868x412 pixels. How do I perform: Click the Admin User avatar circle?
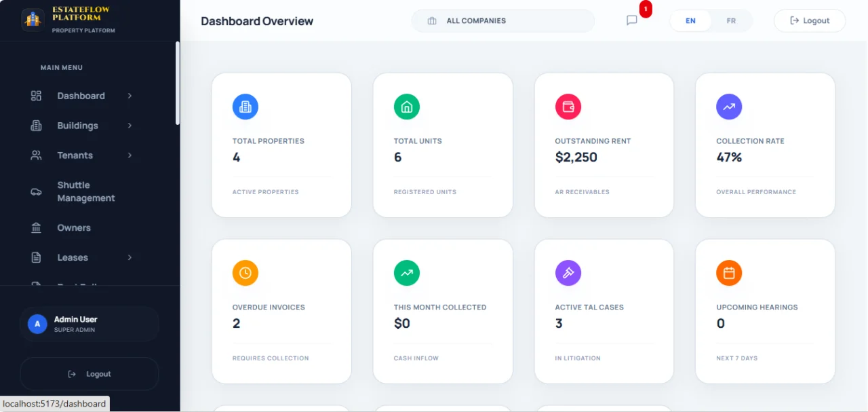(x=37, y=324)
